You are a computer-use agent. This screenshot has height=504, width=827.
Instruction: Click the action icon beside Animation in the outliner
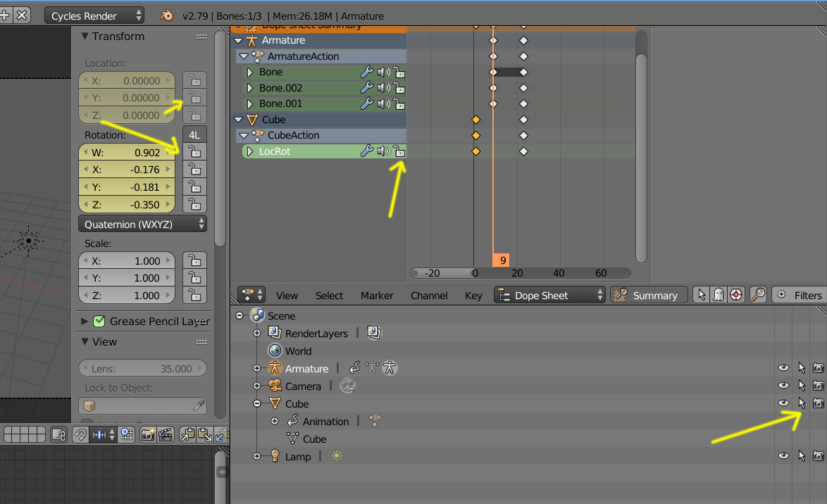[375, 421]
